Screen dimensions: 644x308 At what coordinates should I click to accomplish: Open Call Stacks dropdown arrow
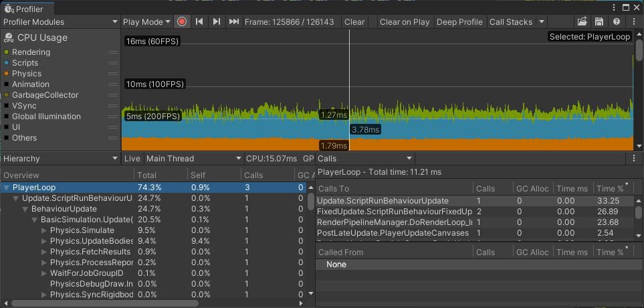pyautogui.click(x=542, y=22)
